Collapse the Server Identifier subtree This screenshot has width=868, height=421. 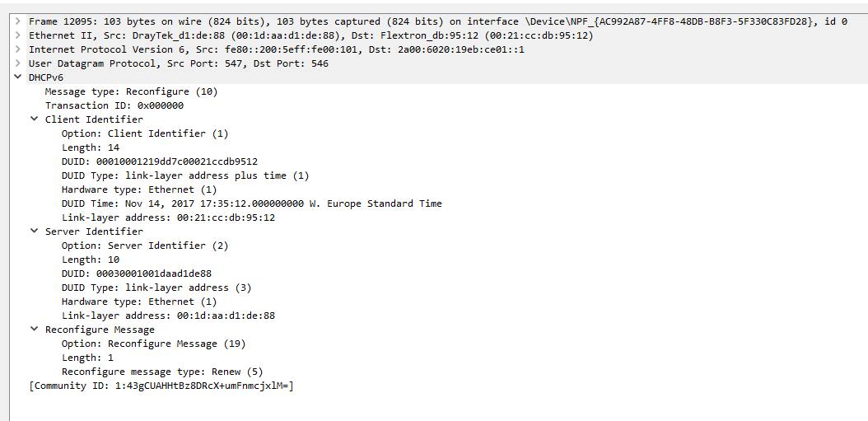tap(35, 231)
